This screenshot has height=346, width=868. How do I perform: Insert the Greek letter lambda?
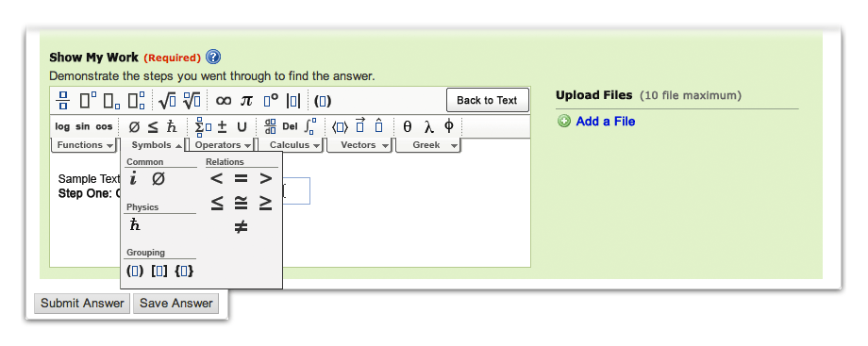[x=429, y=126]
